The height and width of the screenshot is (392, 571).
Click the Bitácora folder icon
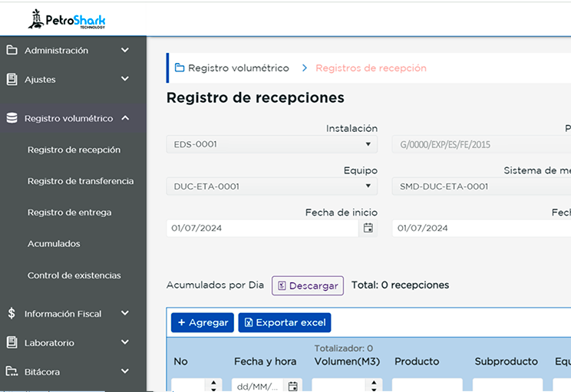[12, 372]
